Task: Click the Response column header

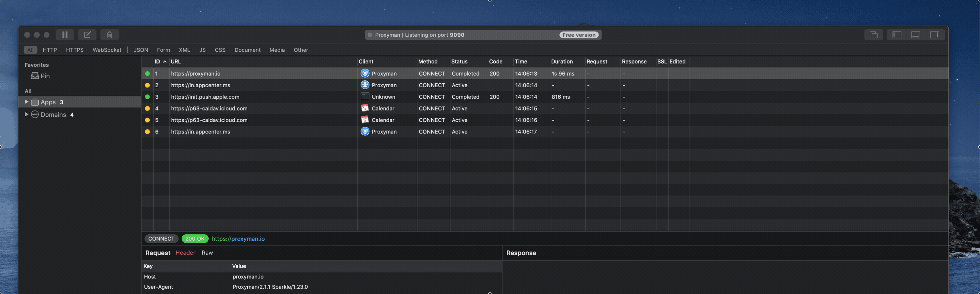Action: [x=638, y=62]
